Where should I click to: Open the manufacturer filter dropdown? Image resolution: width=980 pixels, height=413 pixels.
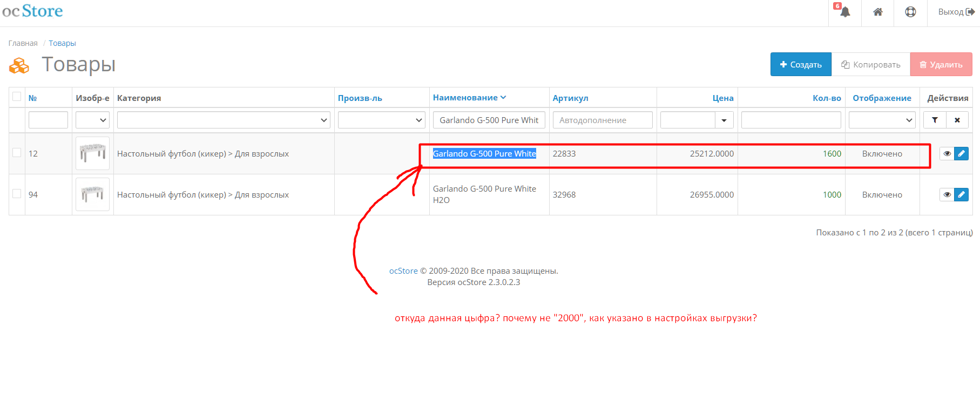click(382, 120)
